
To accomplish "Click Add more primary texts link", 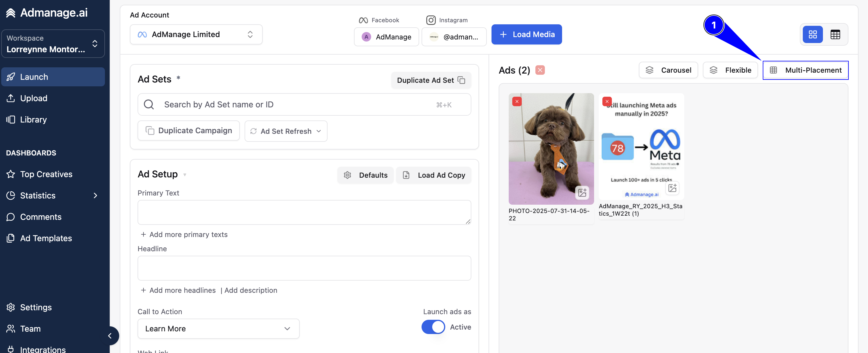I will pos(184,235).
